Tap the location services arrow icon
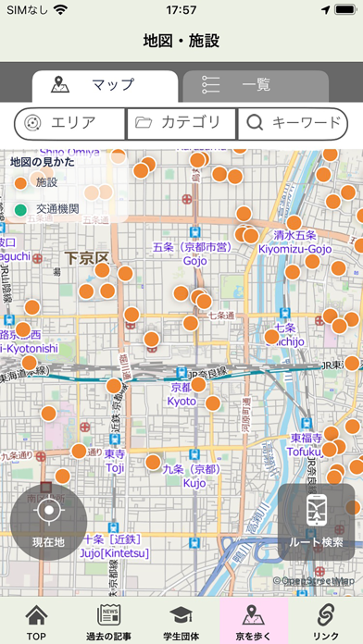 [326, 10]
